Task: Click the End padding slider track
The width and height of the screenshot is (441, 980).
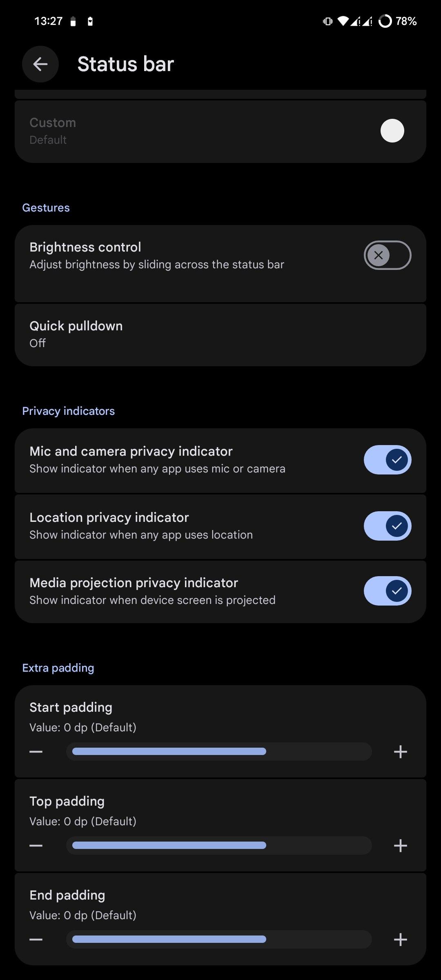Action: click(x=219, y=940)
